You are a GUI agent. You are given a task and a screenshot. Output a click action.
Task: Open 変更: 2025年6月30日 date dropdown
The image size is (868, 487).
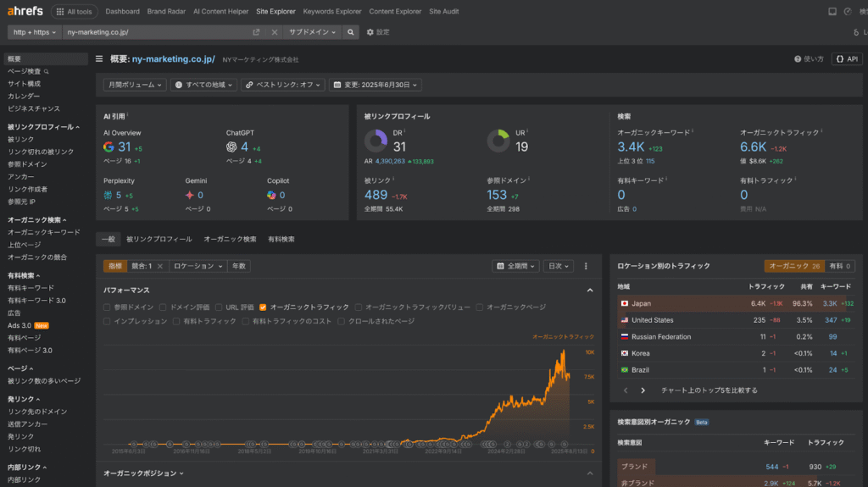376,85
